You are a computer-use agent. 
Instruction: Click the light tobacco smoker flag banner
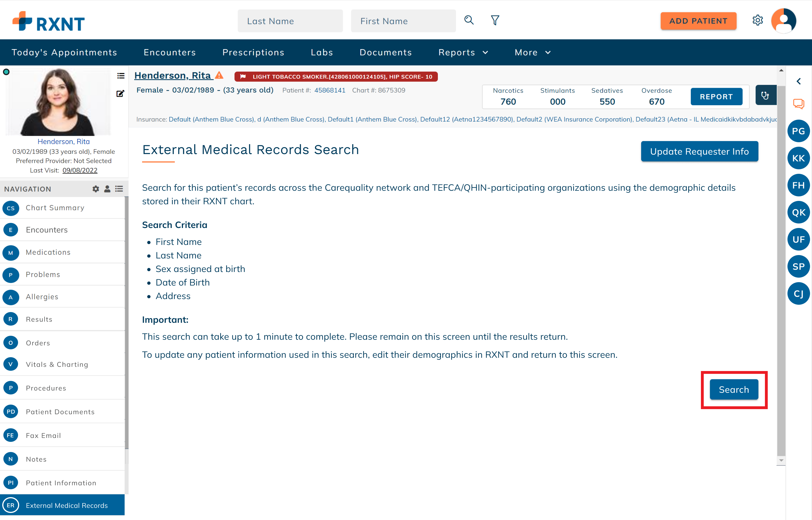click(336, 77)
